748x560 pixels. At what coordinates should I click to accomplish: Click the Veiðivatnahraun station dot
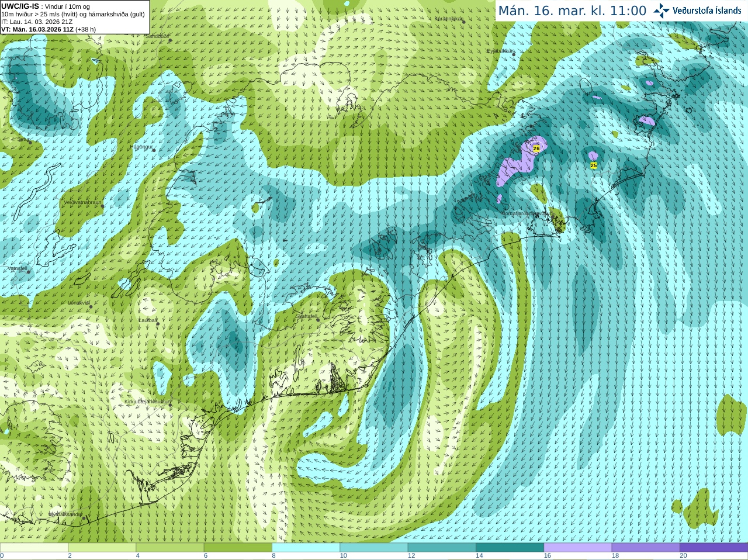[102, 205]
